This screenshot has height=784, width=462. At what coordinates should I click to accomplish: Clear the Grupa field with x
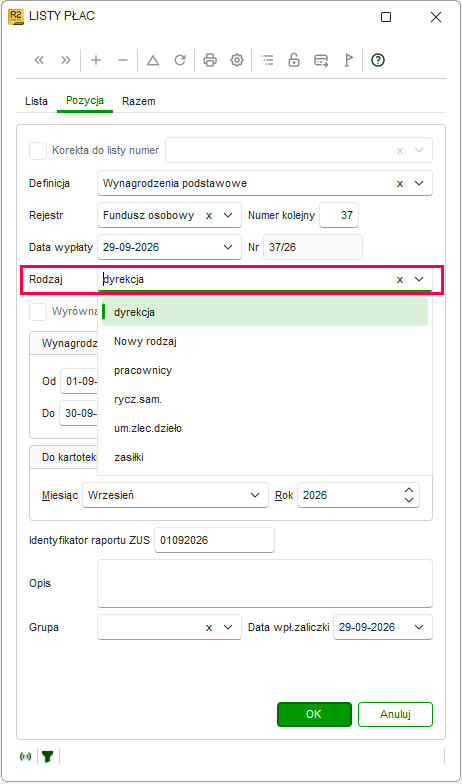point(209,627)
